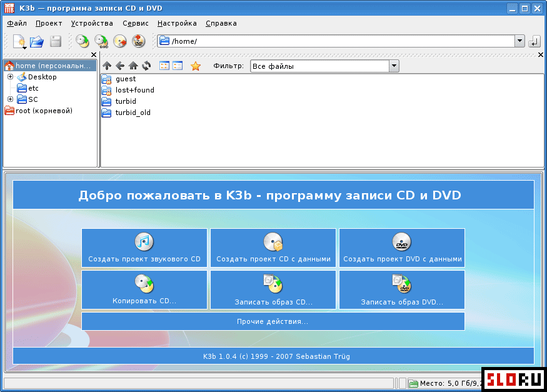Open the Устройства menu

click(x=92, y=23)
